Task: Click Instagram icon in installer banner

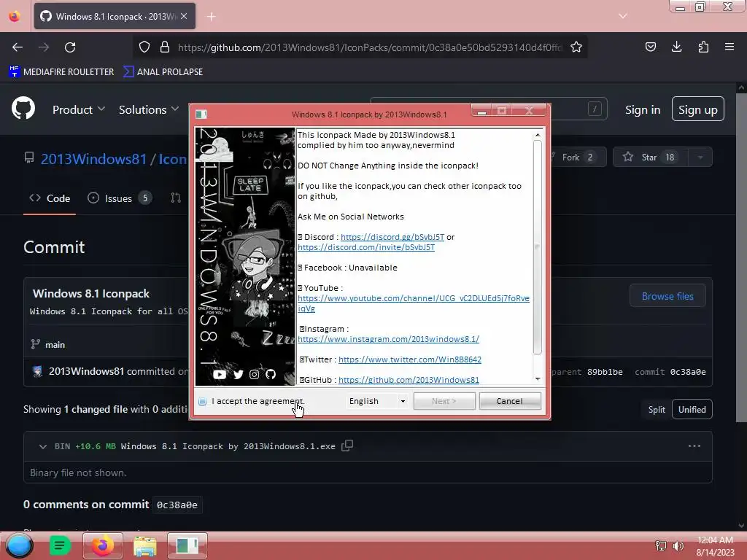Action: pyautogui.click(x=255, y=374)
